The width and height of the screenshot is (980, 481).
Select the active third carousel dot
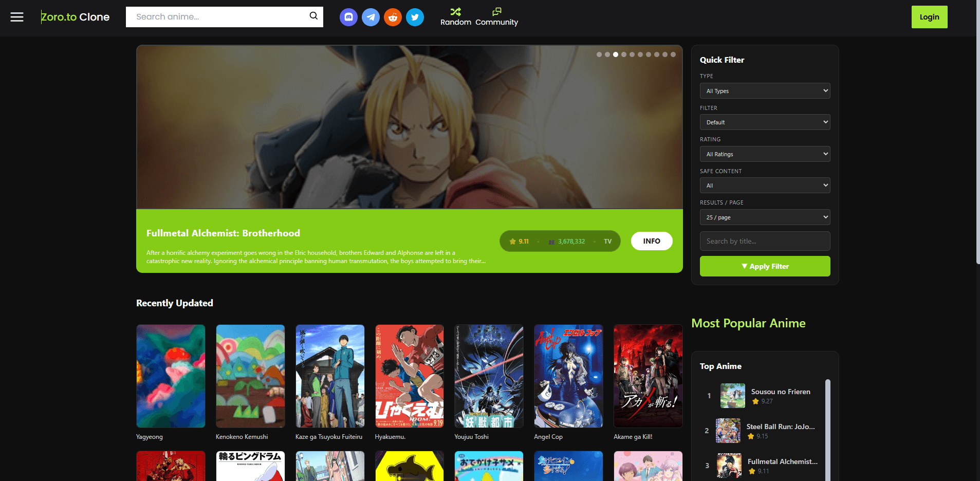(616, 54)
